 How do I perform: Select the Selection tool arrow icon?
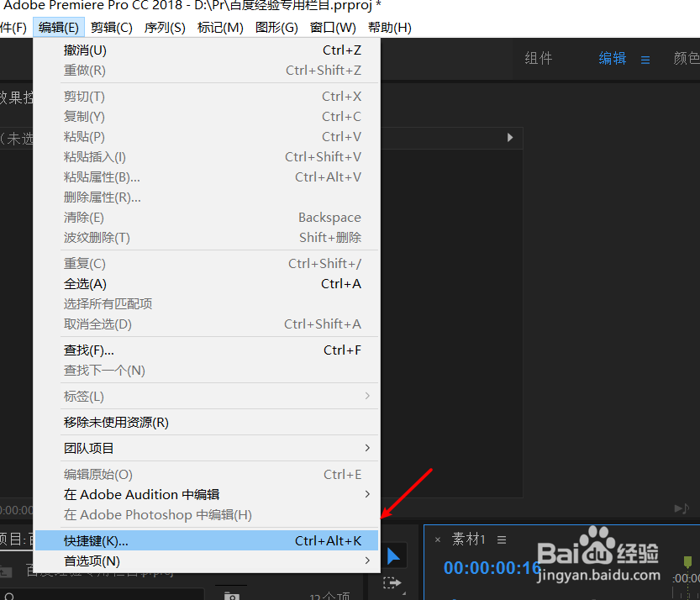click(x=393, y=556)
